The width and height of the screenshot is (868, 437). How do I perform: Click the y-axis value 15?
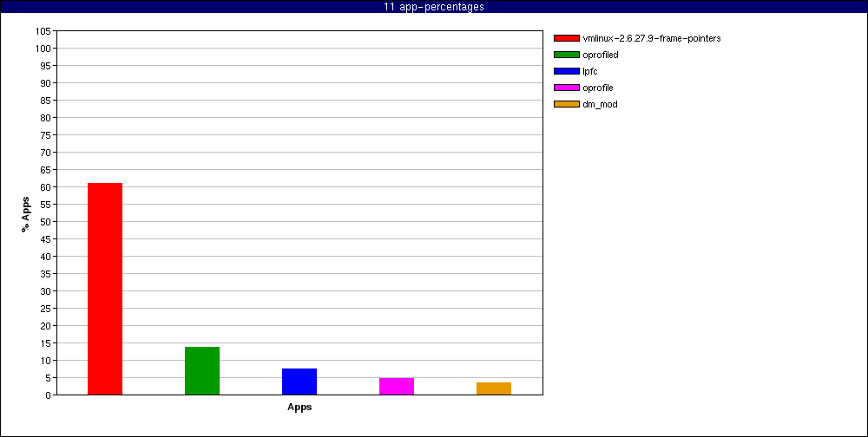pos(48,343)
